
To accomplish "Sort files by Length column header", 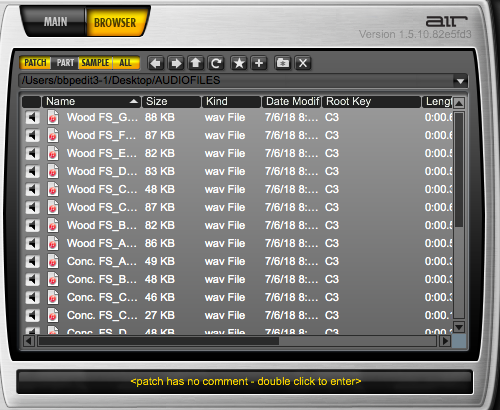I will point(437,102).
